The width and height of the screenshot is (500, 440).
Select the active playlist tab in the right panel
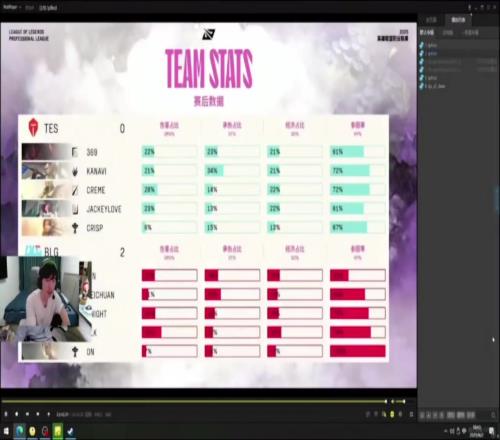[458, 20]
